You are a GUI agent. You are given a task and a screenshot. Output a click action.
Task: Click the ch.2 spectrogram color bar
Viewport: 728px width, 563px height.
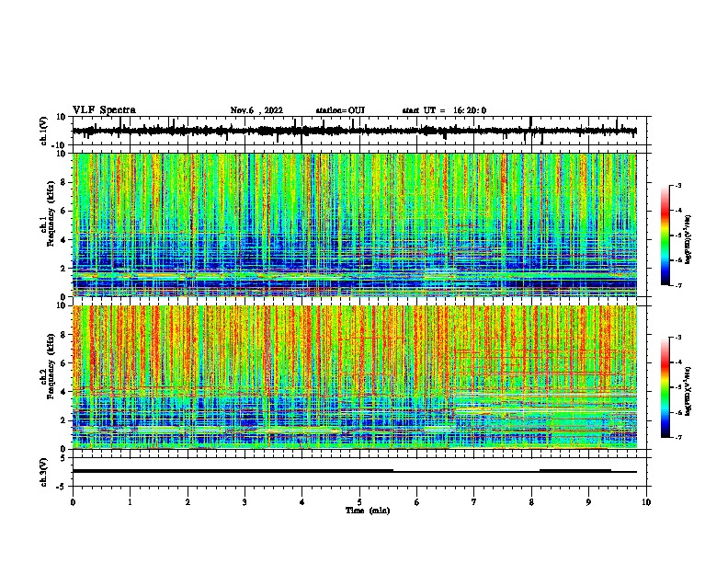665,387
